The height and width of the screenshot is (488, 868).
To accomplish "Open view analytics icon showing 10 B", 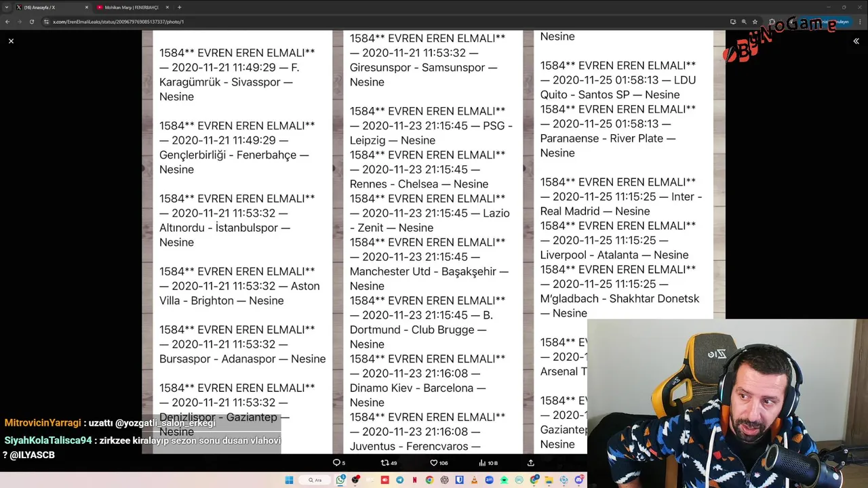I will pos(488,463).
